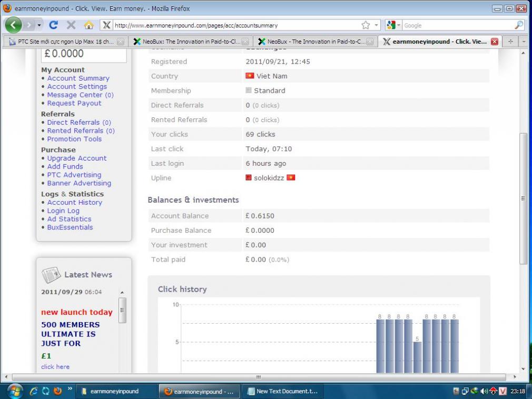The width and height of the screenshot is (532, 399).
Task: Click red icon beside upline solokidzz
Action: [249, 177]
